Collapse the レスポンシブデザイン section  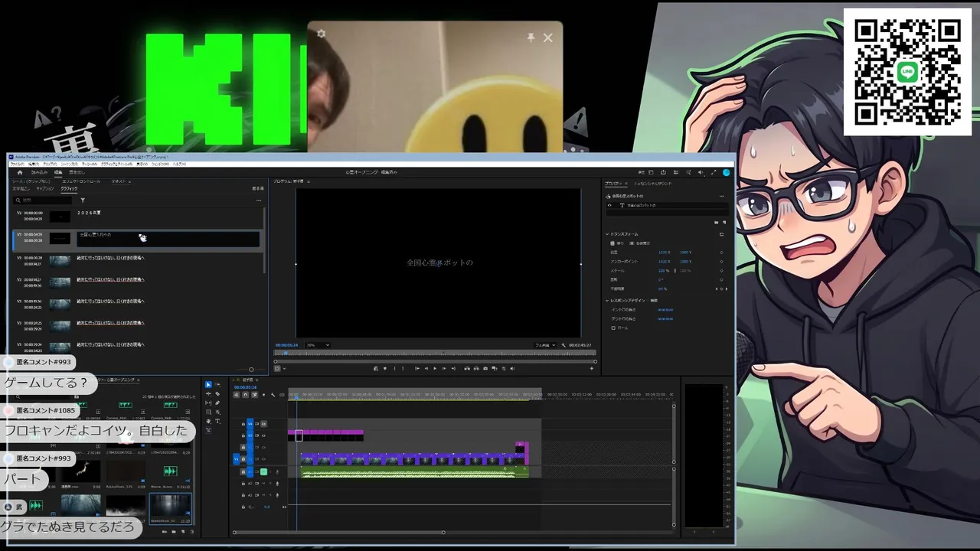pos(607,300)
